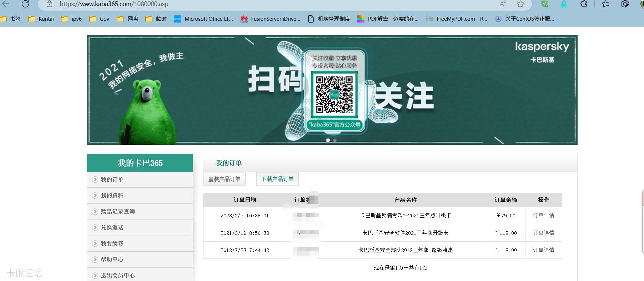Open FusionServer iDrive bookmark

270,19
